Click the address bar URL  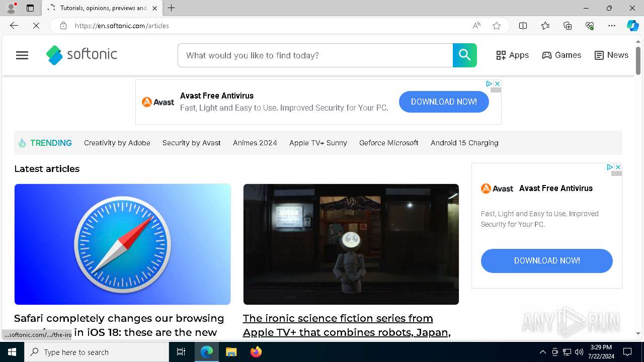(x=122, y=26)
